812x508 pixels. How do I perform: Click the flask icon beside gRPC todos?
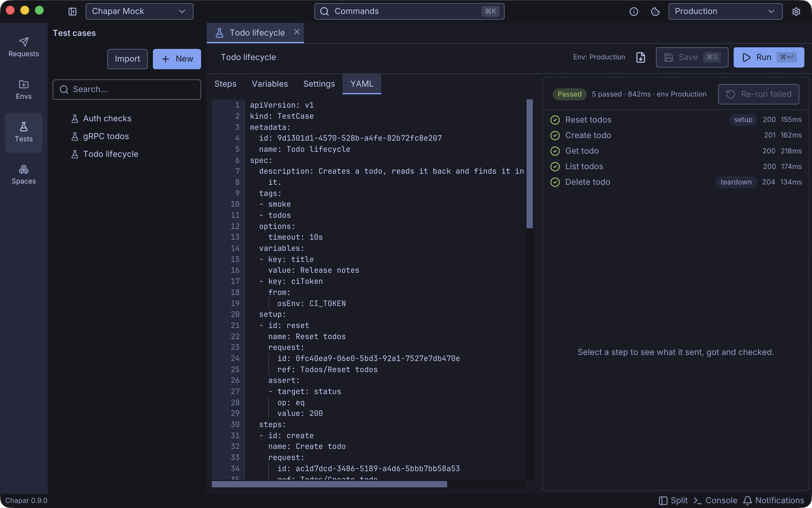[x=75, y=136]
